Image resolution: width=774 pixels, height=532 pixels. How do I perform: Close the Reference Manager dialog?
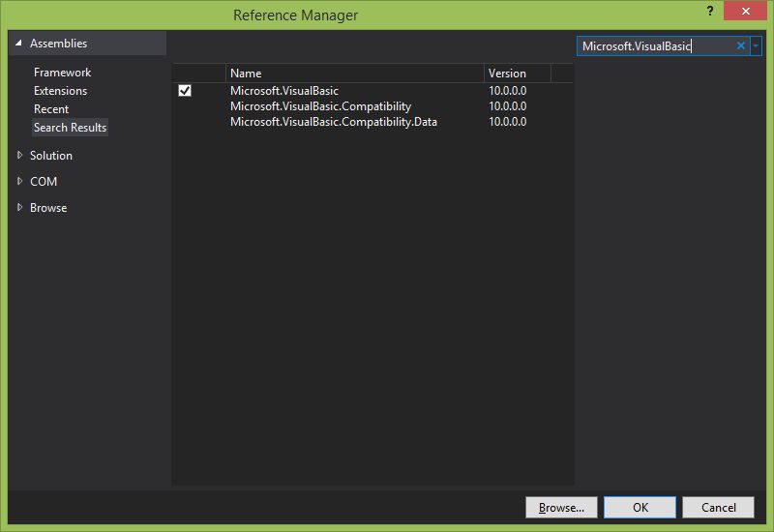click(x=745, y=11)
